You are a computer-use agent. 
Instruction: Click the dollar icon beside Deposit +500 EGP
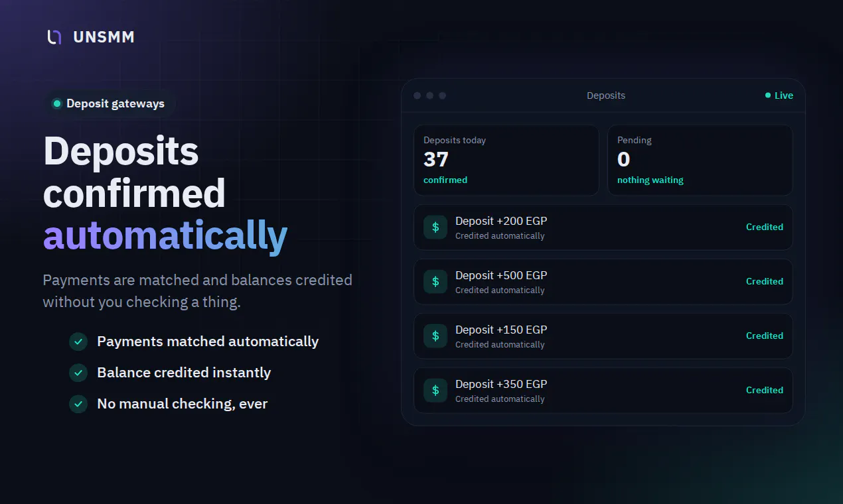pos(435,282)
